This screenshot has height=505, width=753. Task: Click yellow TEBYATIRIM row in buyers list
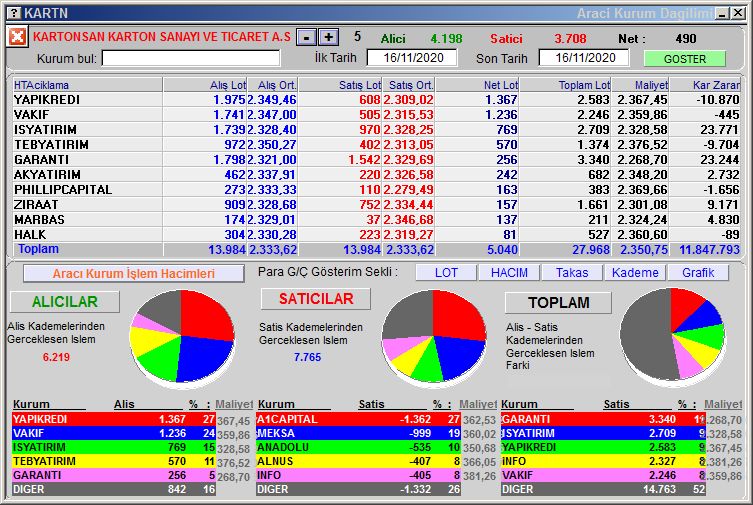(x=114, y=461)
